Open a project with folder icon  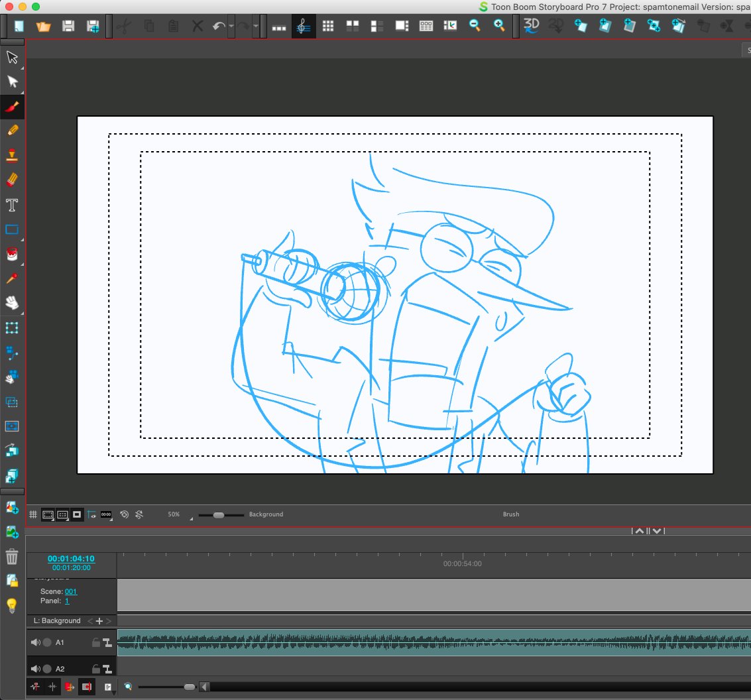44,26
